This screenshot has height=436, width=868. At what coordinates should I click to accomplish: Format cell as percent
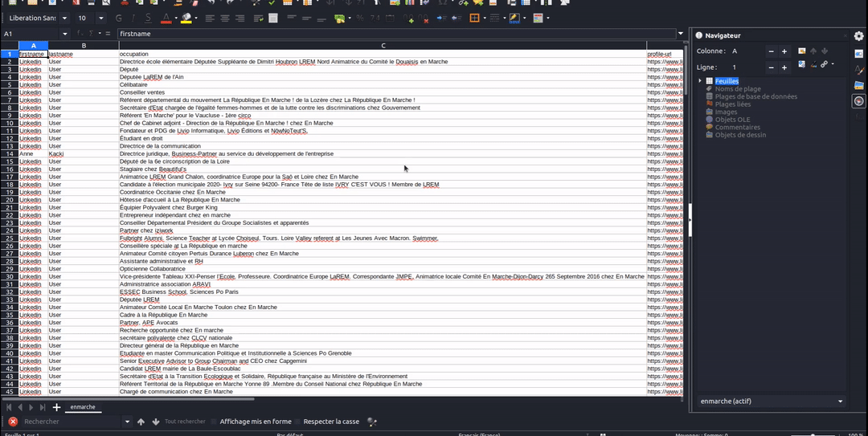[x=360, y=18]
